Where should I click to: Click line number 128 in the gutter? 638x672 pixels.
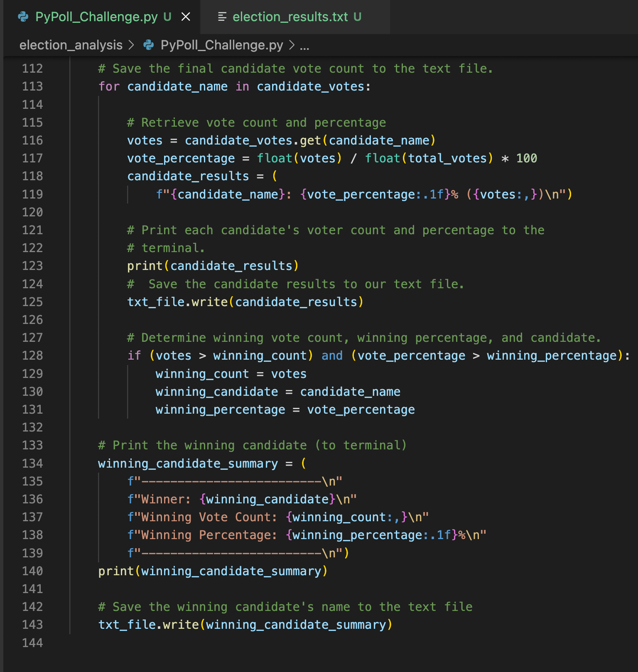coord(32,356)
